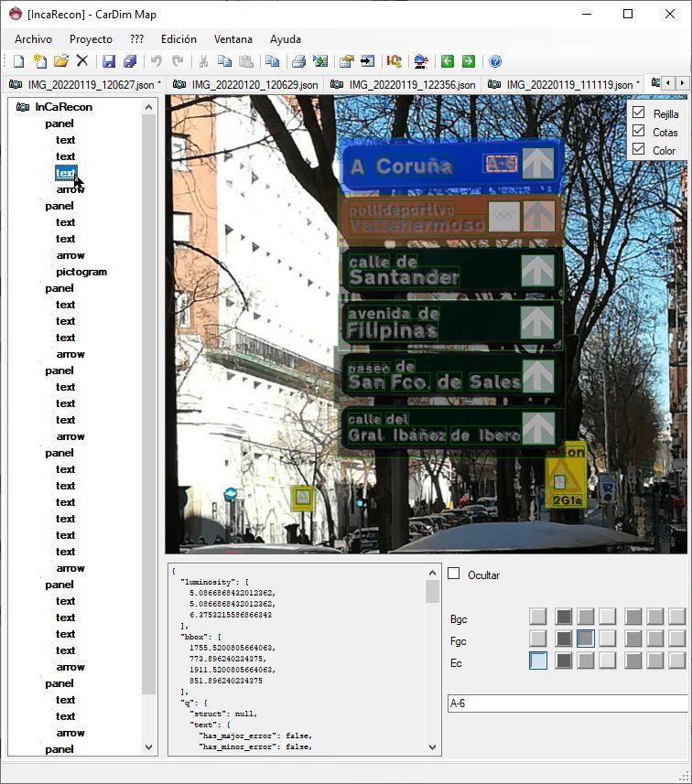The height and width of the screenshot is (784, 692).
Task: Select the pictogram item in tree
Action: coord(81,272)
